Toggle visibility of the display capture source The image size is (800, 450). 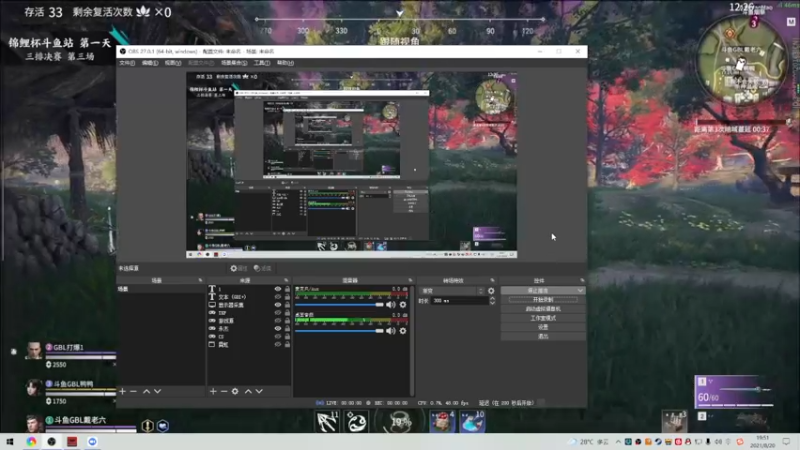(x=278, y=305)
